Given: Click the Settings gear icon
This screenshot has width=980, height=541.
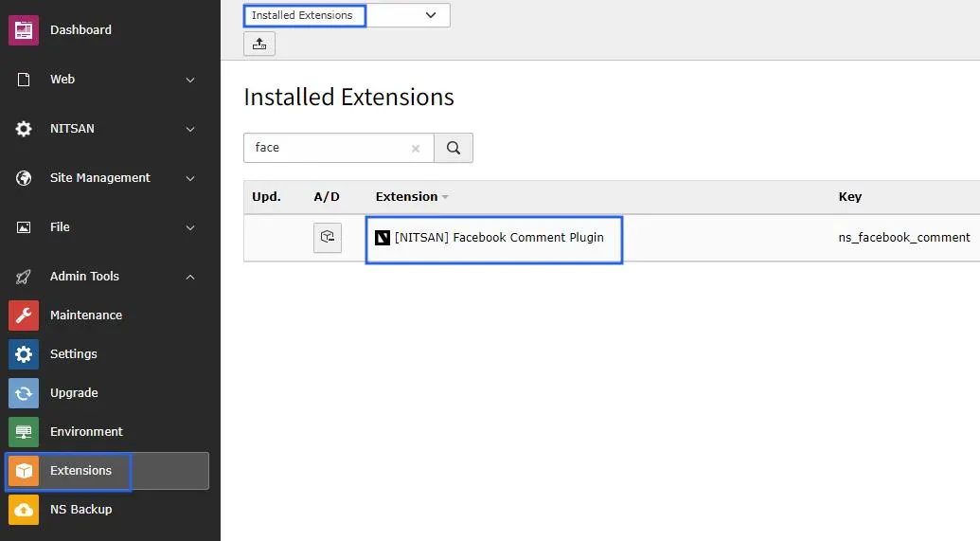Looking at the screenshot, I should click(23, 354).
